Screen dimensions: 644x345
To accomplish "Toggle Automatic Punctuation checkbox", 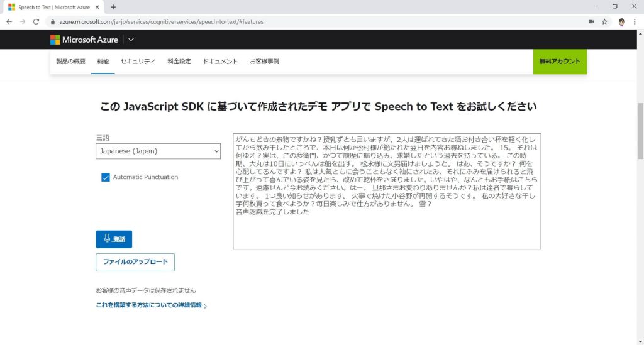I will 106,177.
